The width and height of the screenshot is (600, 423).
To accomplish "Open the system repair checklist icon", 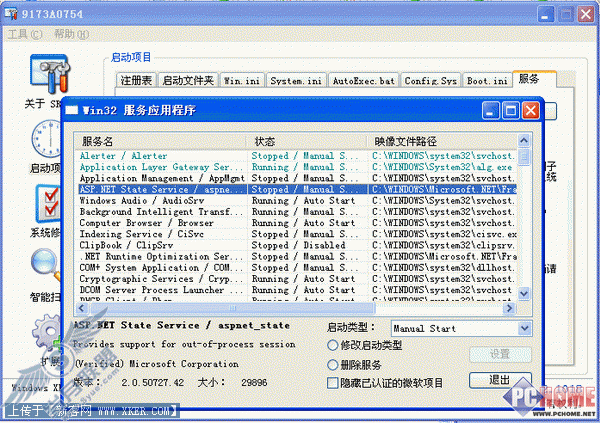I will tap(48, 203).
